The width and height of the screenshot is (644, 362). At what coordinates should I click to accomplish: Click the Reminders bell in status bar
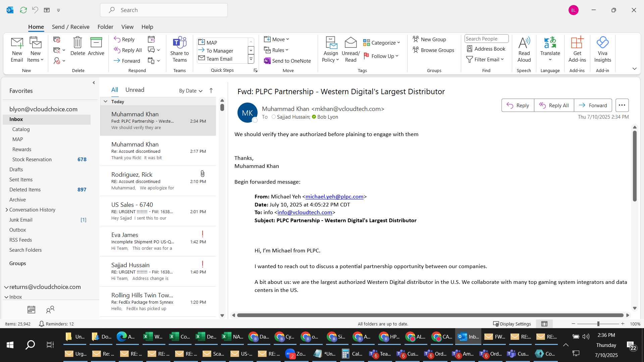click(42, 324)
